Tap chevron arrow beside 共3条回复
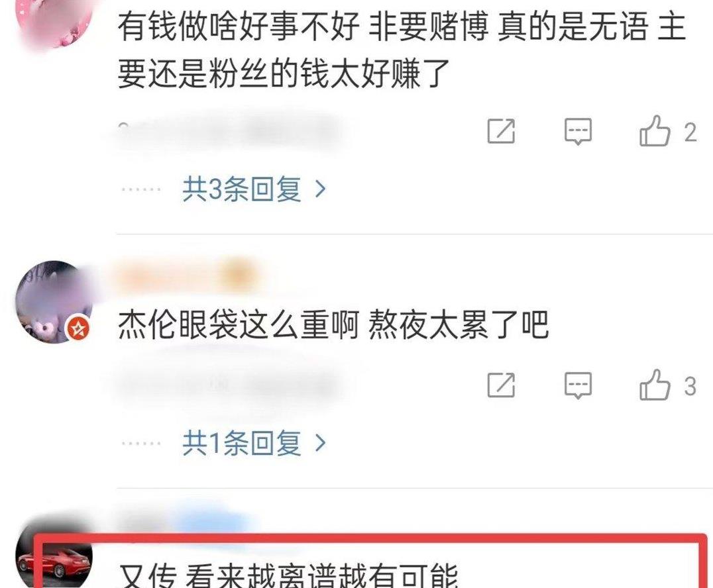 pyautogui.click(x=320, y=189)
